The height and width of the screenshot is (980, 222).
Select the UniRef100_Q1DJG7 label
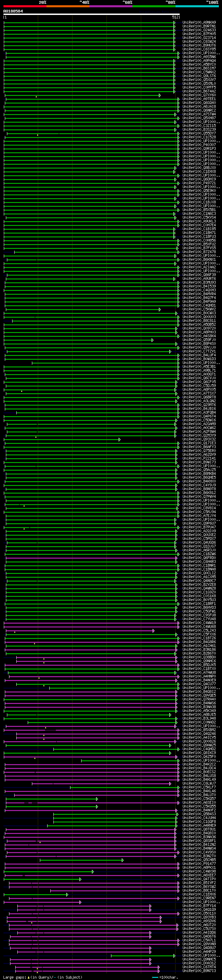point(199,546)
